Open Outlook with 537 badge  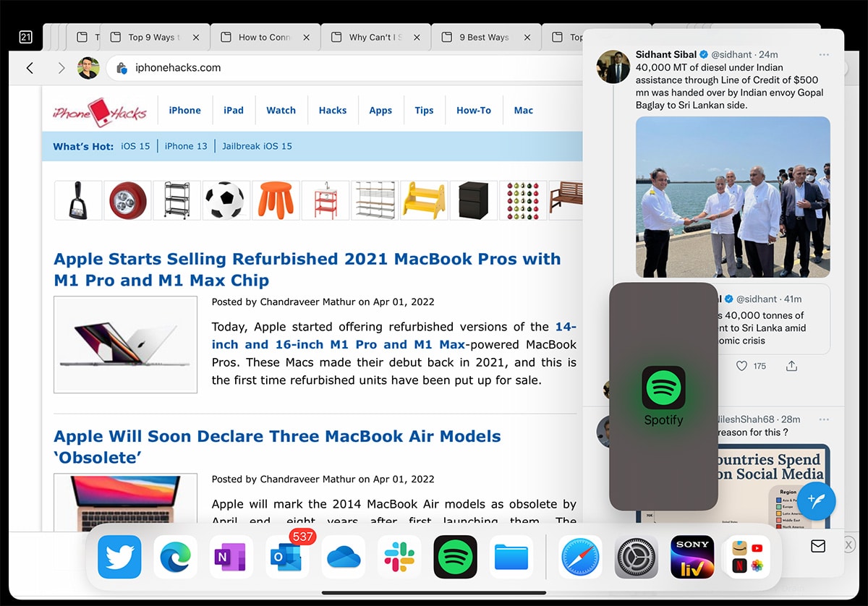(287, 557)
